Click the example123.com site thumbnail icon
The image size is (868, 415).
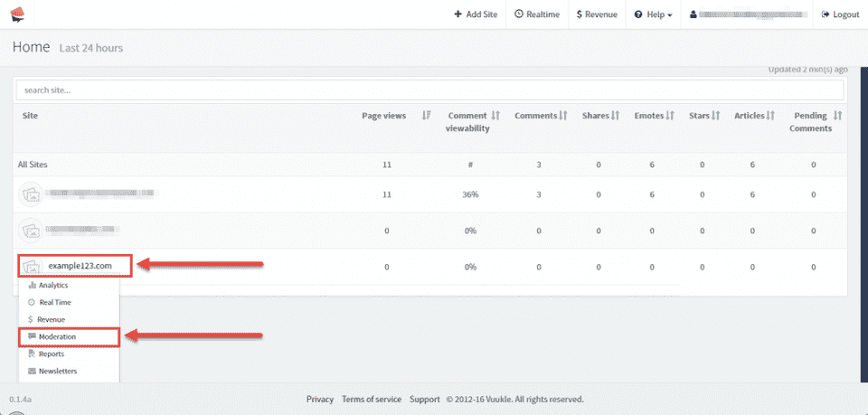tap(32, 267)
